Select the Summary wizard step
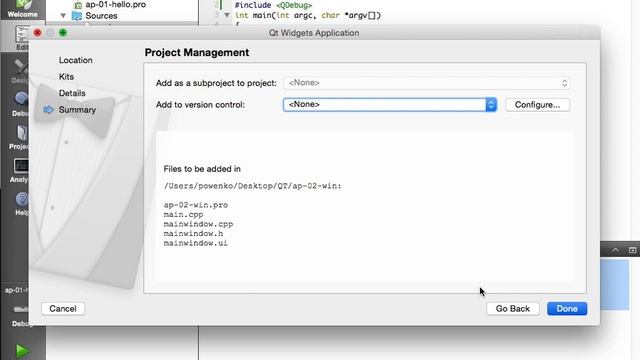Image resolution: width=640 pixels, height=360 pixels. point(77,110)
